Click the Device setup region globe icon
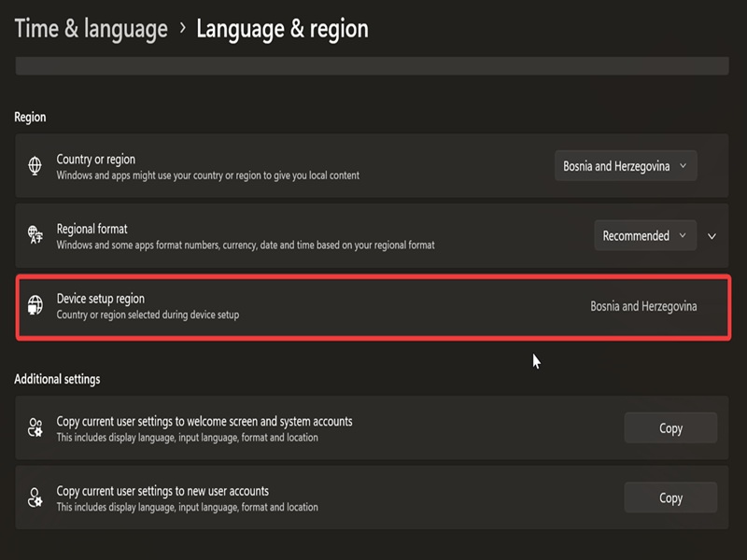The height and width of the screenshot is (560, 747). (x=35, y=305)
